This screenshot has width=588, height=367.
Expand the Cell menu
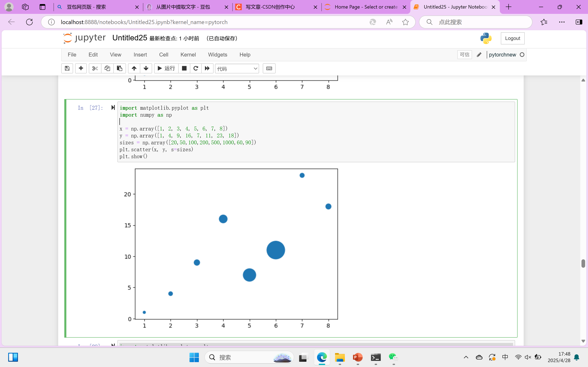click(164, 55)
